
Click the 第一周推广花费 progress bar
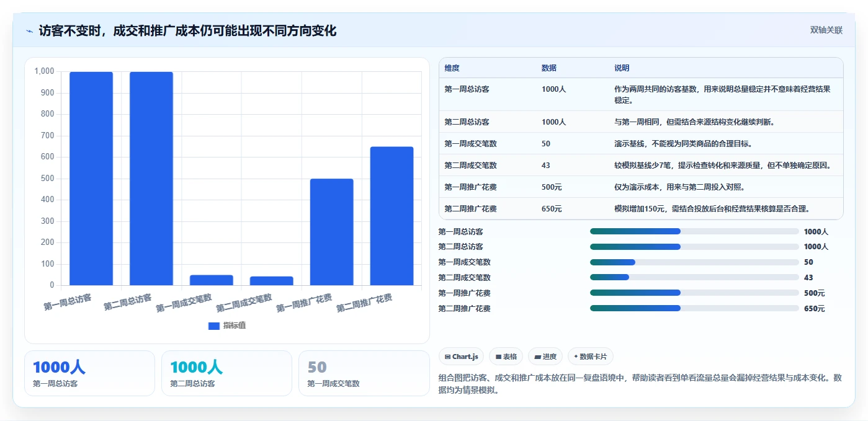(x=694, y=293)
